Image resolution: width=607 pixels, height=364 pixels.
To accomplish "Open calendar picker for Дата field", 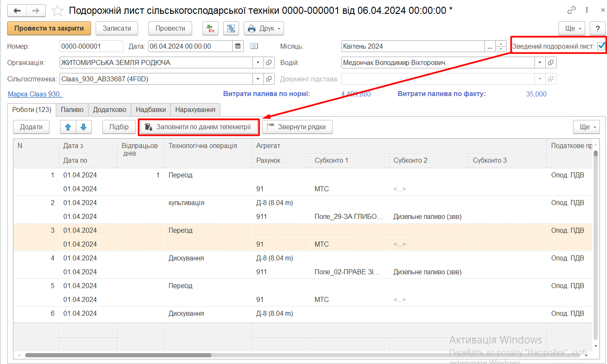I will click(x=238, y=46).
